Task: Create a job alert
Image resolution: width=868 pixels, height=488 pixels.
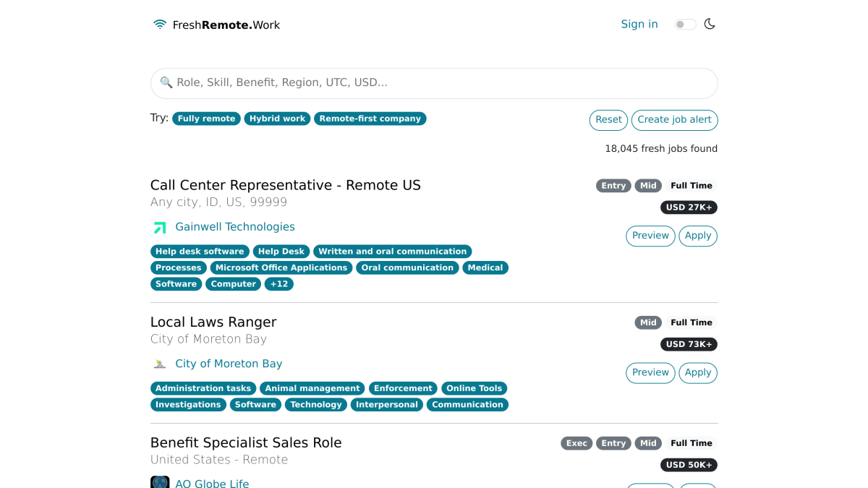Action: click(674, 120)
